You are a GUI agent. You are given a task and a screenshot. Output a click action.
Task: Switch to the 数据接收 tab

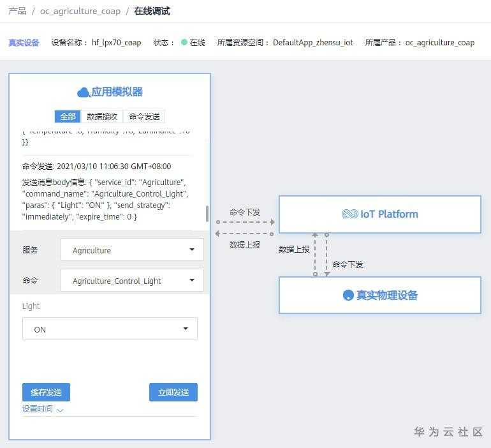102,117
